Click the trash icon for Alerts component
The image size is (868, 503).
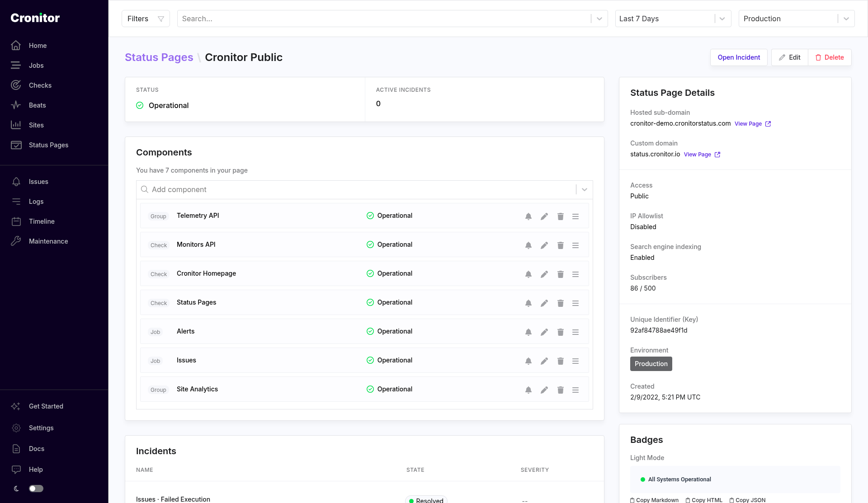[560, 332]
